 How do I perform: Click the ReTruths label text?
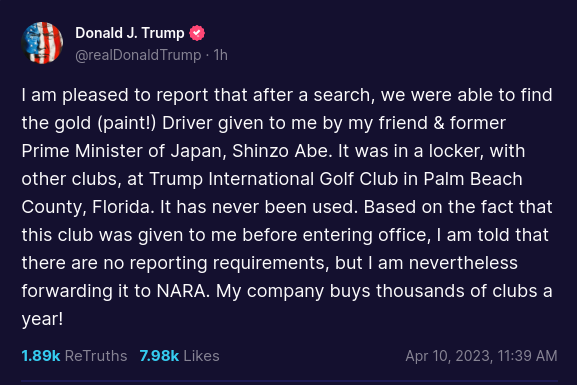(x=96, y=356)
